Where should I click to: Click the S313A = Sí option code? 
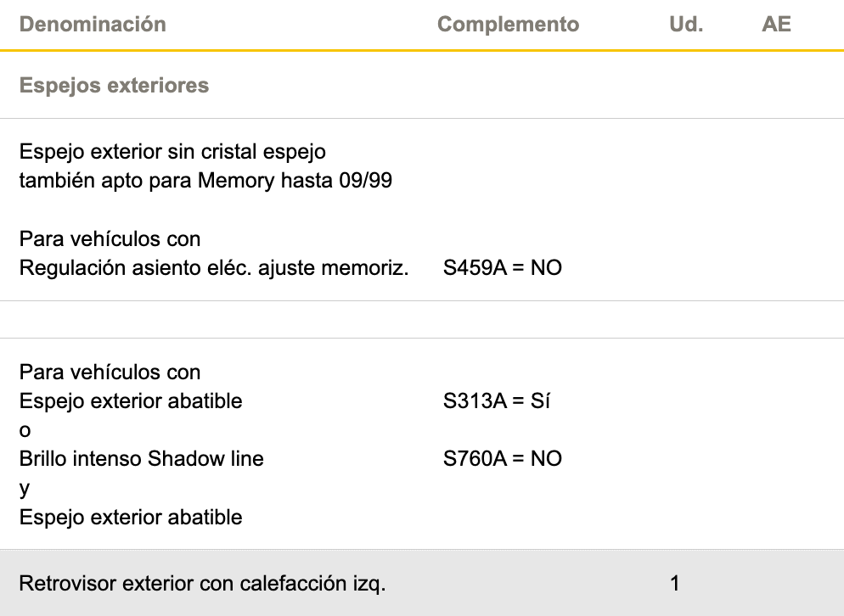coord(497,401)
